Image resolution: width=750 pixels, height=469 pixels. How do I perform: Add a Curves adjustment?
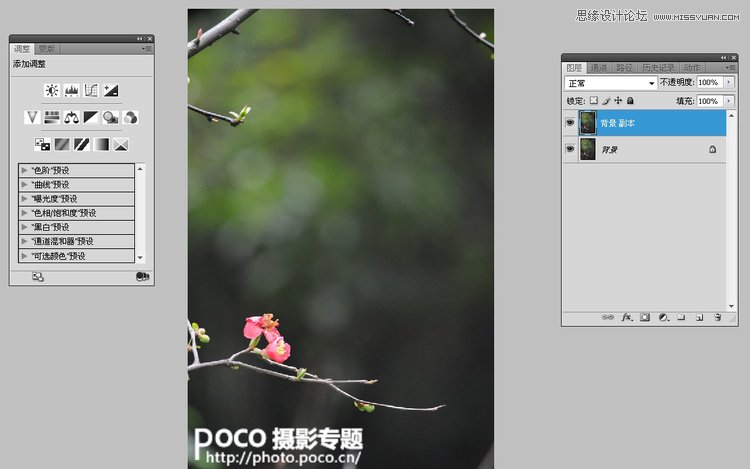click(x=91, y=90)
